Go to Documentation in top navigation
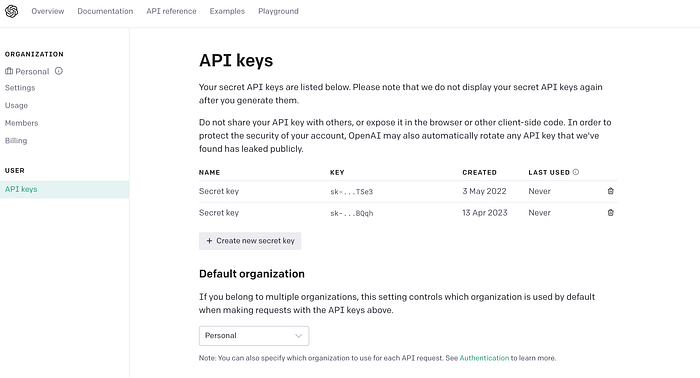The width and height of the screenshot is (700, 378). click(x=105, y=11)
